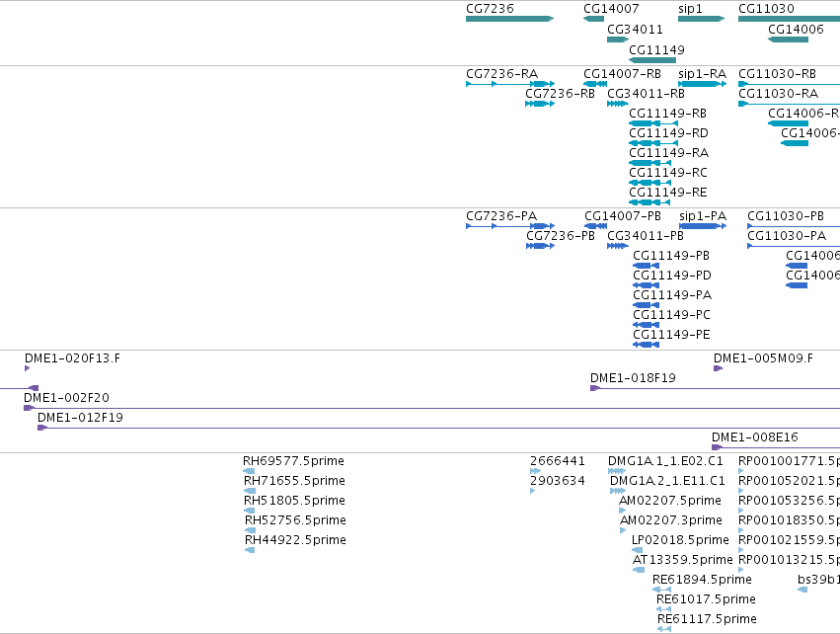Select the CG34011 gene label
Viewport: 840px width, 634px height.
[x=635, y=30]
